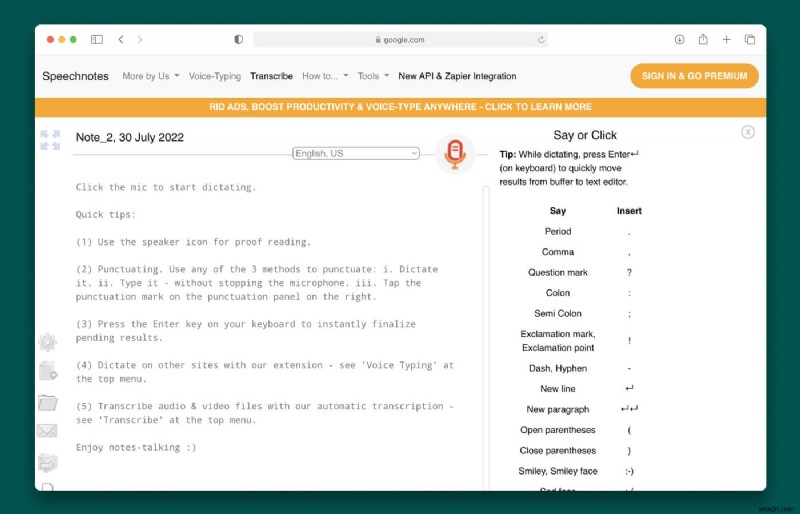The height and width of the screenshot is (514, 800).
Task: Insert a close parenthesis
Action: click(x=629, y=450)
